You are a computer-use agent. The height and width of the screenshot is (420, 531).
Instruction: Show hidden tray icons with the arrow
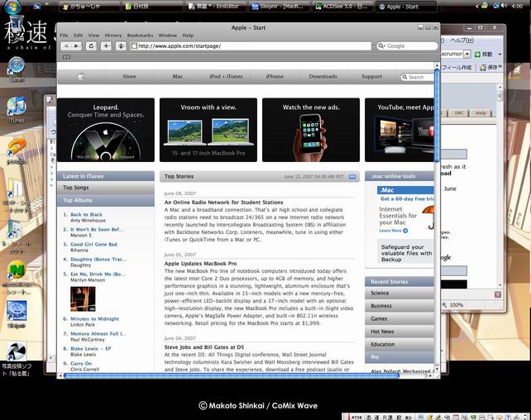coord(477,6)
